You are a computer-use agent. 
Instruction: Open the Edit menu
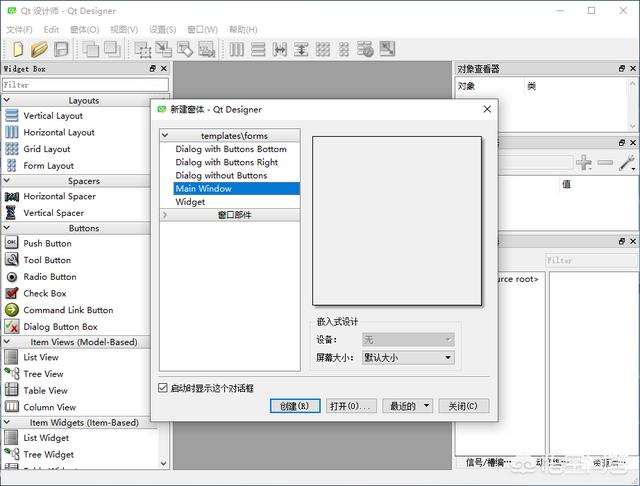pyautogui.click(x=51, y=29)
